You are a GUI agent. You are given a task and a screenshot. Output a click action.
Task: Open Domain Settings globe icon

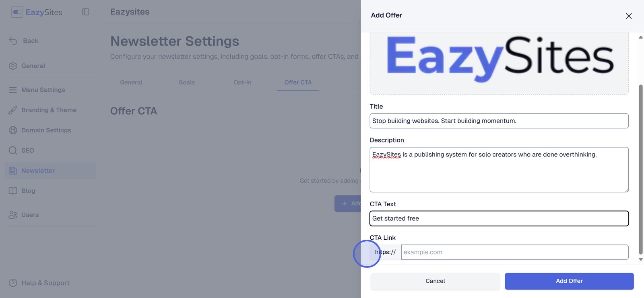click(13, 130)
